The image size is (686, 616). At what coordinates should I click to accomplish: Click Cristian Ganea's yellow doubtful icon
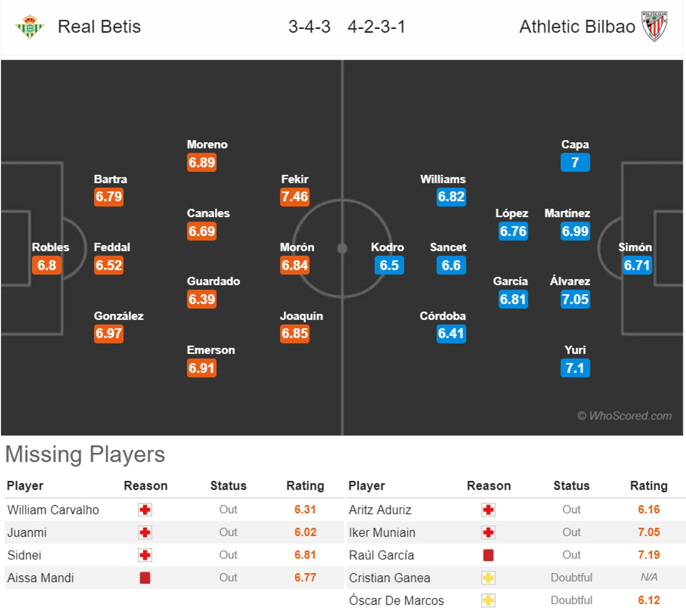[x=488, y=577]
